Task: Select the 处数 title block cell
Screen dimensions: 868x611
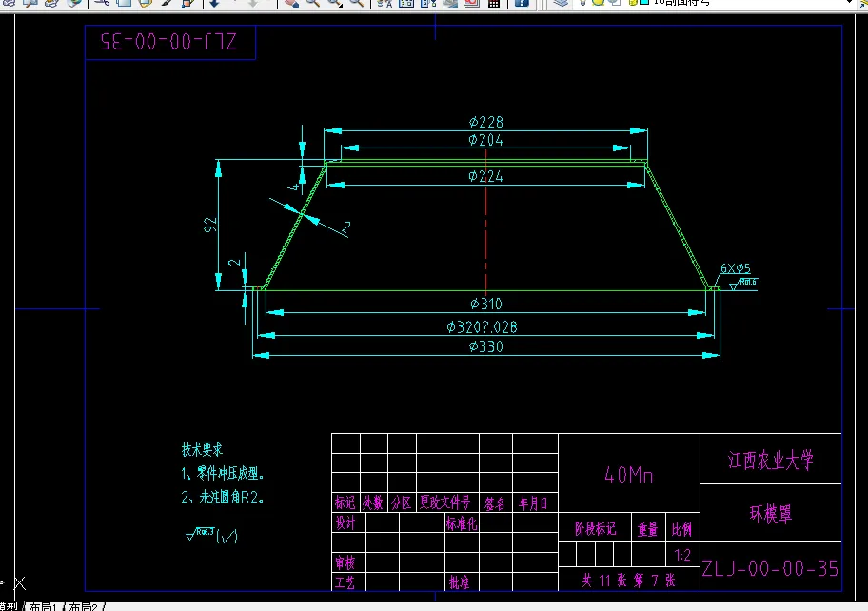Action: click(373, 503)
